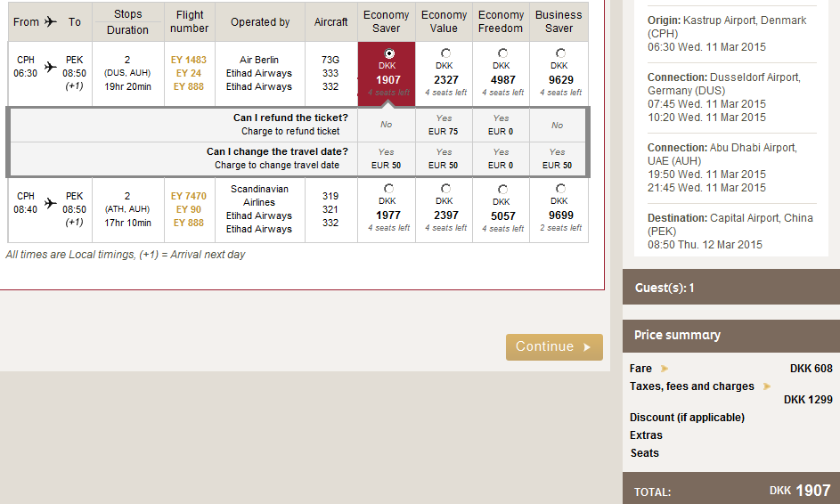The width and height of the screenshot is (840, 504).
Task: Click the Business Saver column header
Action: [x=559, y=21]
